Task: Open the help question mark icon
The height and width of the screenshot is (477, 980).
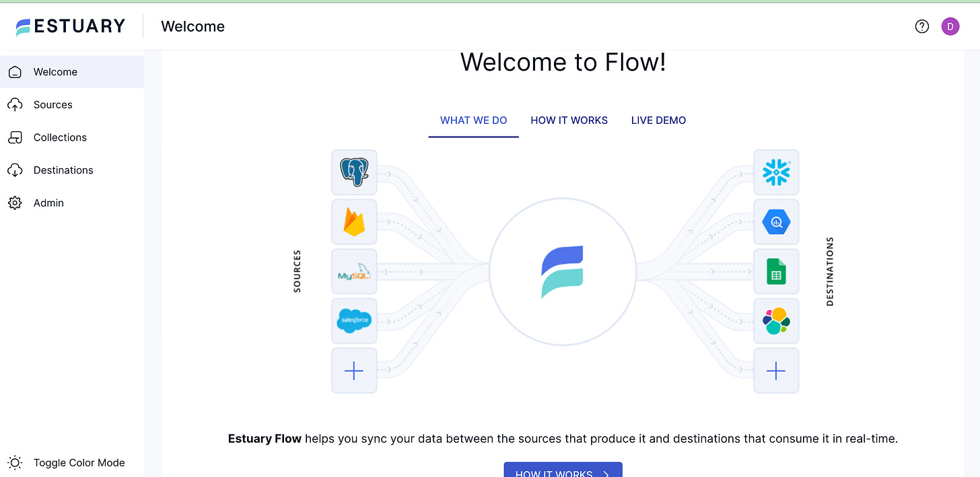Action: (x=922, y=26)
